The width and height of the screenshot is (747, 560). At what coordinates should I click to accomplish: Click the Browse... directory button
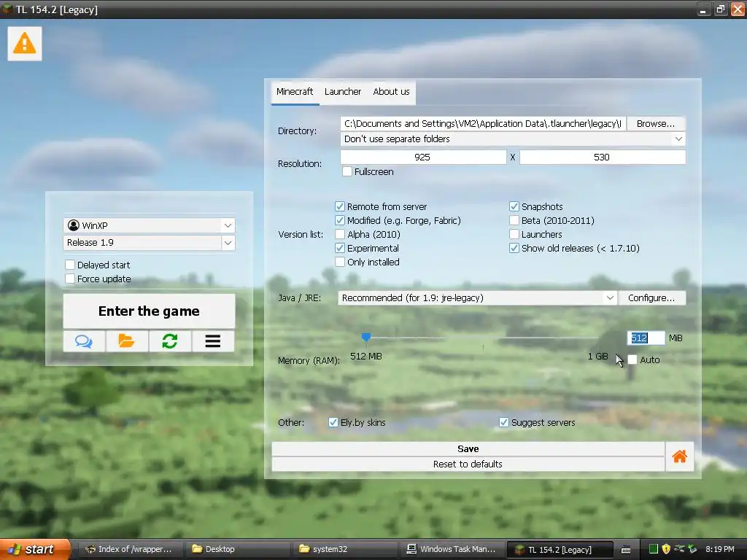point(656,123)
